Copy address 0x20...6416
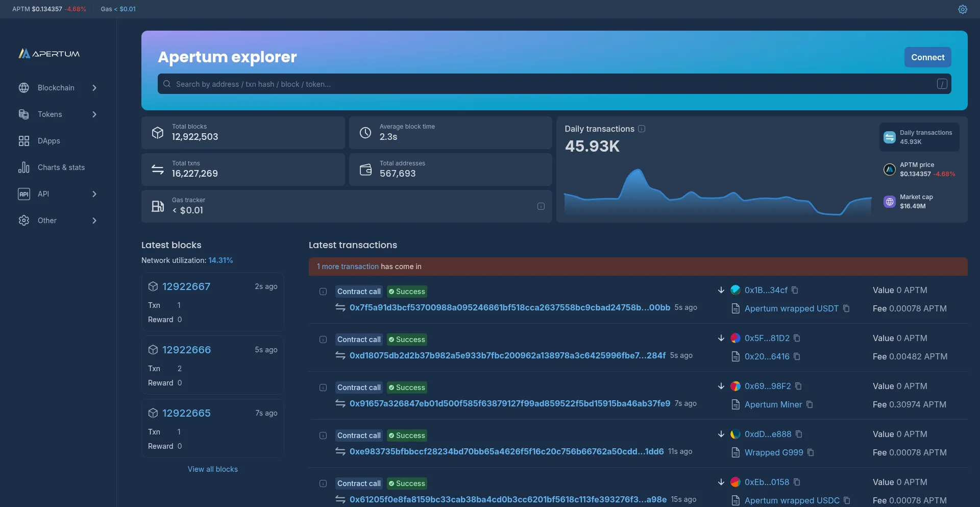The height and width of the screenshot is (507, 980). tap(797, 356)
